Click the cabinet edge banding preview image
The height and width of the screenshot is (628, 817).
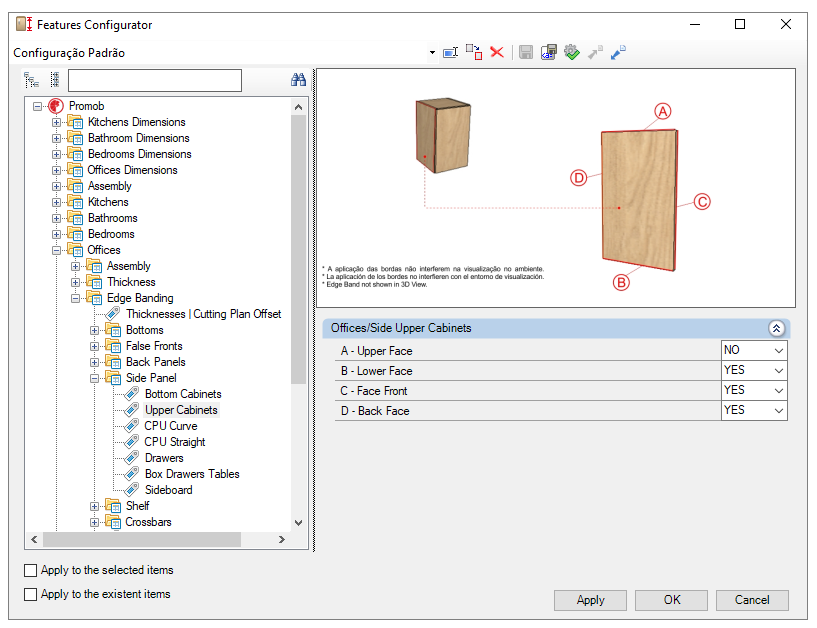click(556, 188)
